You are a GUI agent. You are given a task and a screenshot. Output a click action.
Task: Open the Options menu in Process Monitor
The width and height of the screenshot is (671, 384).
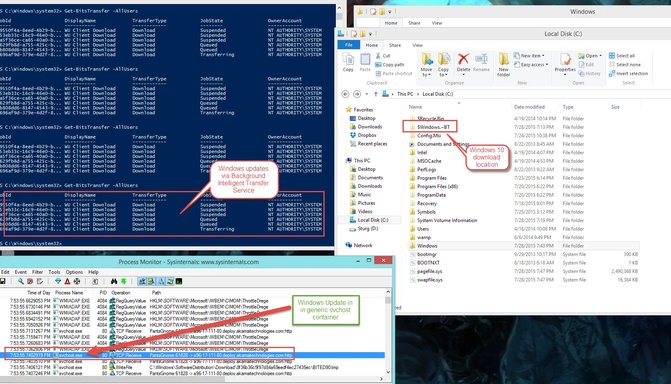(x=74, y=272)
